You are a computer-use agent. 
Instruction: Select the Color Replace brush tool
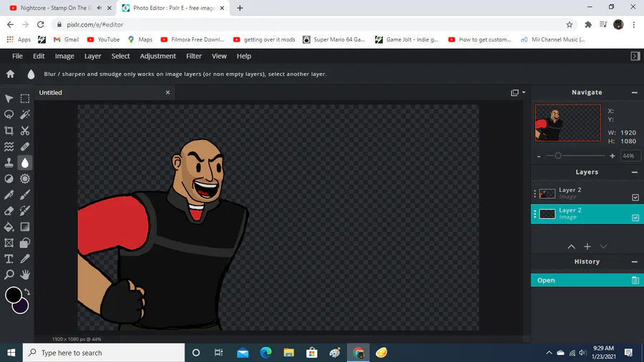point(25,210)
